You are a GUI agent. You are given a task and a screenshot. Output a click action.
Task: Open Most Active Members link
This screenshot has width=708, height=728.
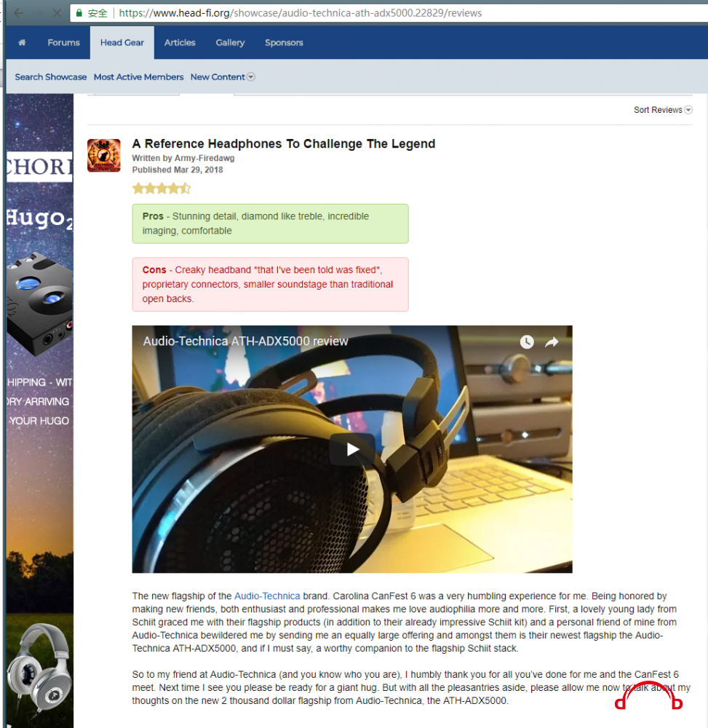(139, 77)
